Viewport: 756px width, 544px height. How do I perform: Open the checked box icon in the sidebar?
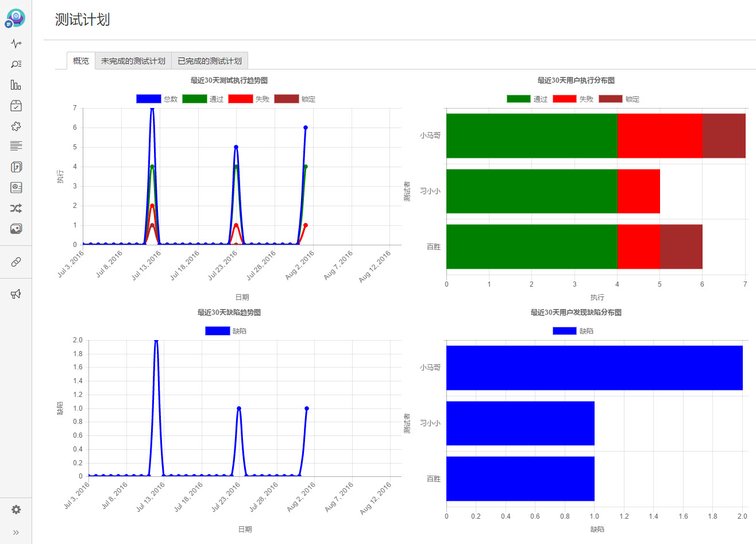16,106
